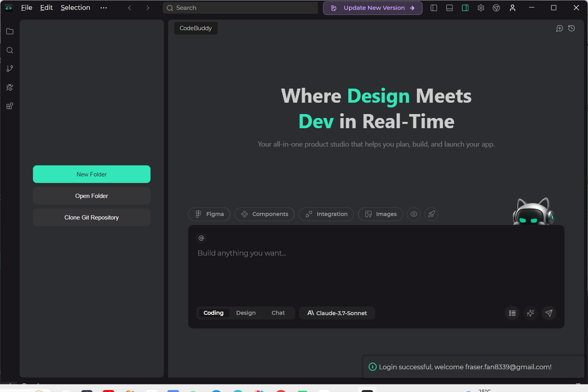Click the eye preview icon next to Images
This screenshot has width=588, height=392.
pyautogui.click(x=414, y=214)
